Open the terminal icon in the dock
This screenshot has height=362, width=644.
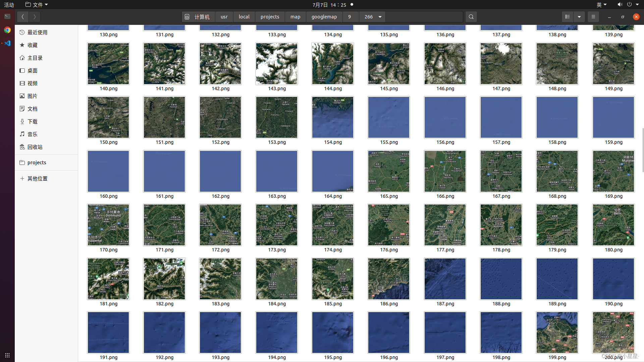click(7, 16)
